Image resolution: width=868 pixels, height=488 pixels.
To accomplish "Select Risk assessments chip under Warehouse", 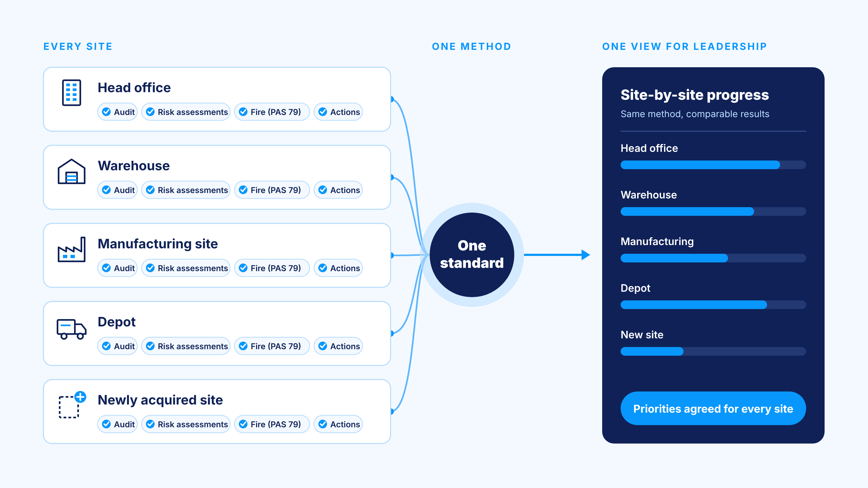I will (186, 190).
